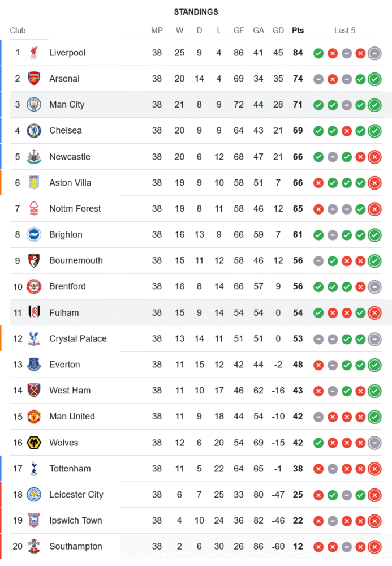Click Arsenal's most recent win icon
Screen dimensions: 392x566
374,79
